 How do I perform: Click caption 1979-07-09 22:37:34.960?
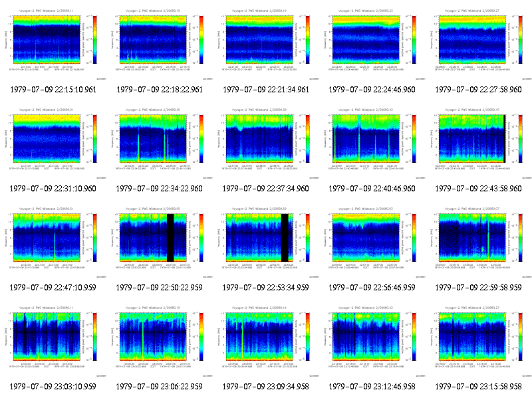tap(265, 189)
